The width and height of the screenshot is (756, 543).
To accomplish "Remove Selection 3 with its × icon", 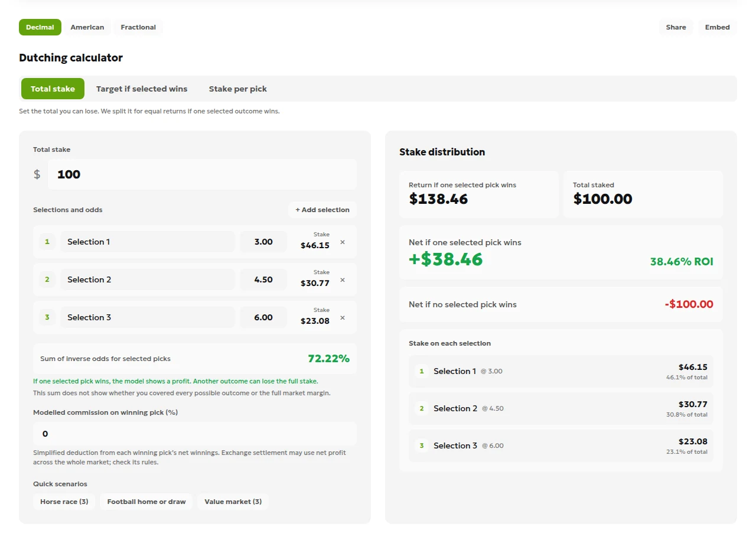I will (x=343, y=317).
